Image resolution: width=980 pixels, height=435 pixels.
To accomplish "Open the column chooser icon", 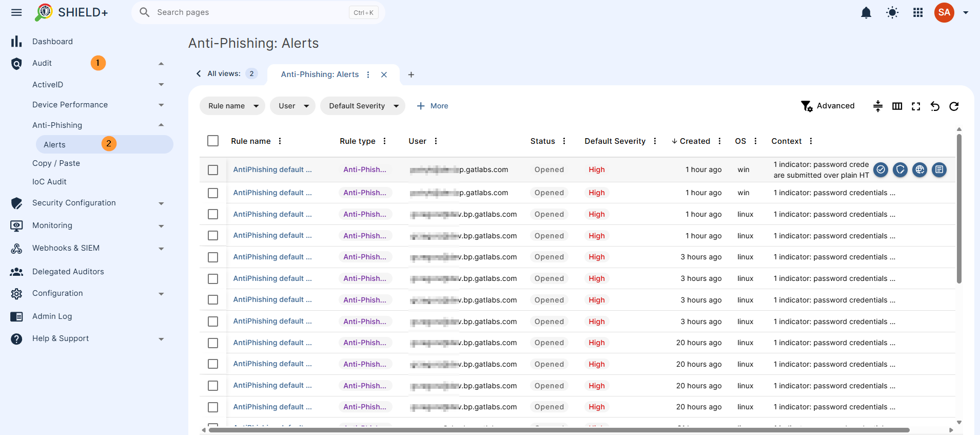I will pos(897,106).
